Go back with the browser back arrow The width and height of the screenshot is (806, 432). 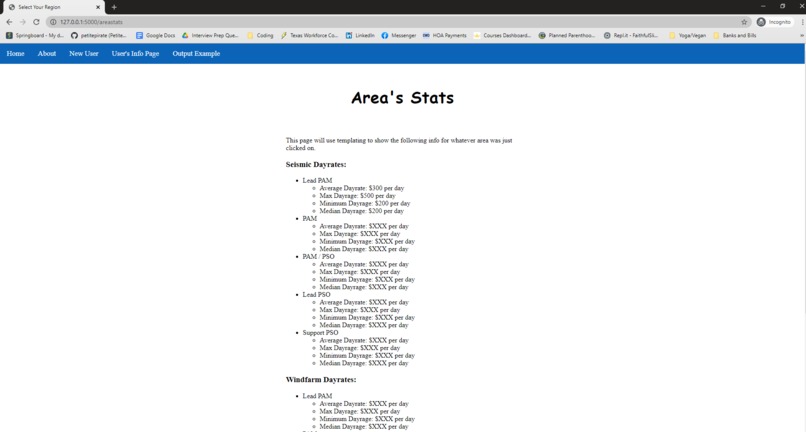coord(9,22)
